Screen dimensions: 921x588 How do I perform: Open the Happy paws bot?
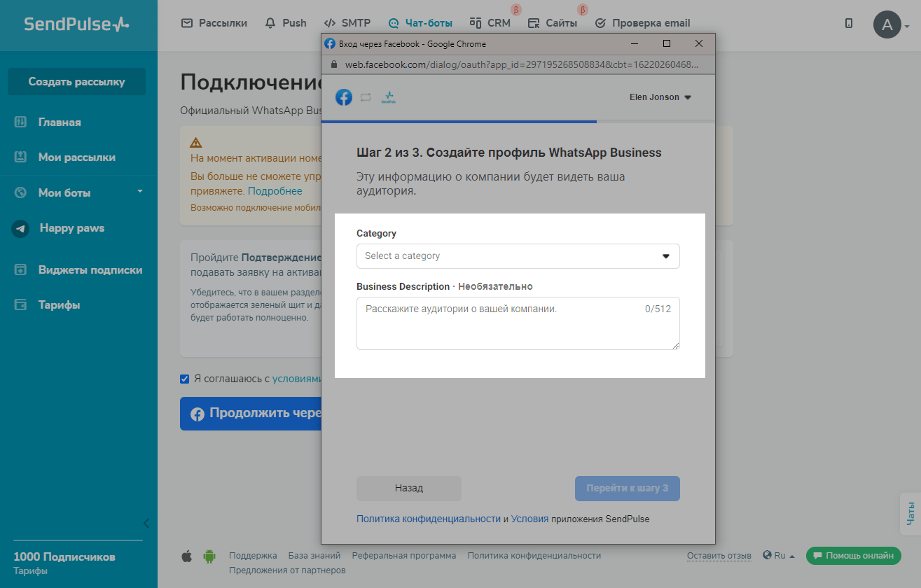click(72, 228)
